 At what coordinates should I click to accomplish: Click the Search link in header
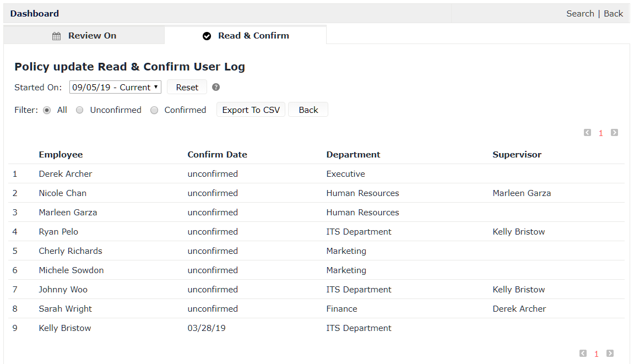[x=580, y=13]
